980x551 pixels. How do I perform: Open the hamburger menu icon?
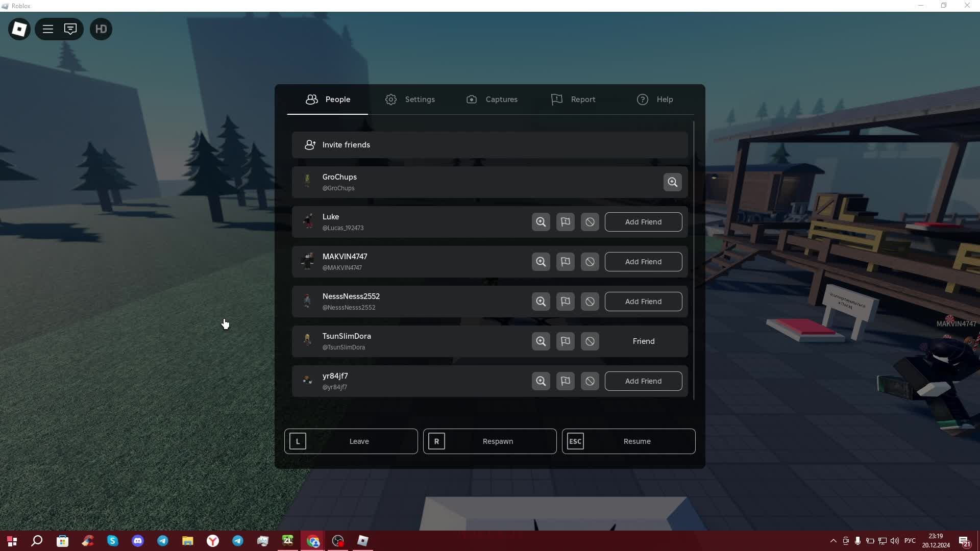tap(48, 29)
